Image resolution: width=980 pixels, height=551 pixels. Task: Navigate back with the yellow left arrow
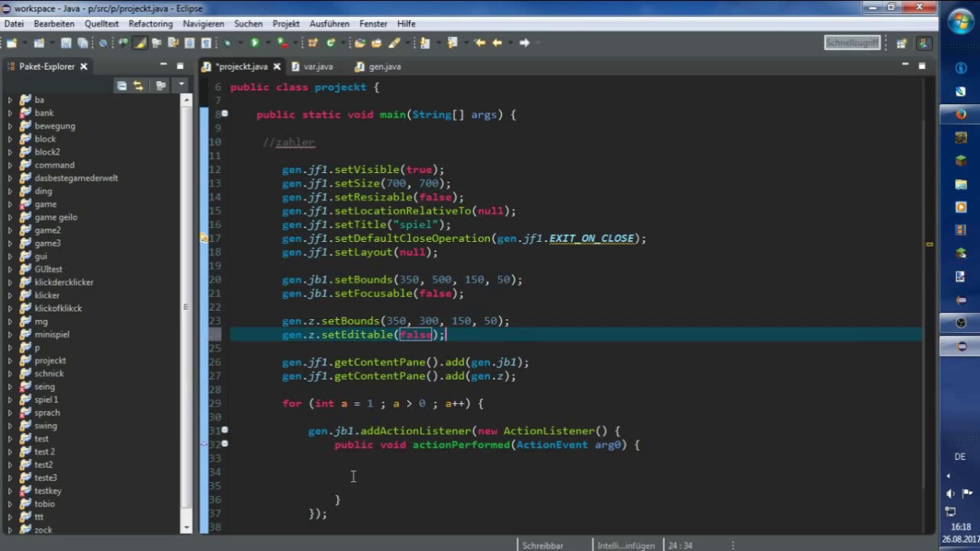coord(498,43)
